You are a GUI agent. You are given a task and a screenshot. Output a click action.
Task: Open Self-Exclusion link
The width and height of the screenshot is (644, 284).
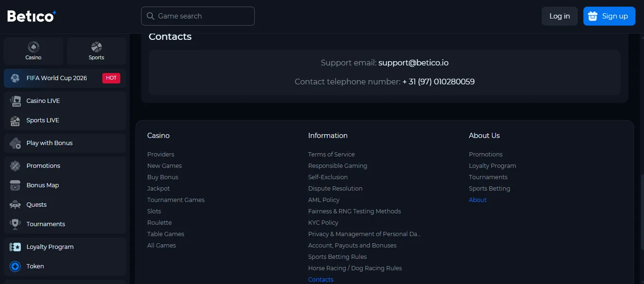[x=328, y=177]
